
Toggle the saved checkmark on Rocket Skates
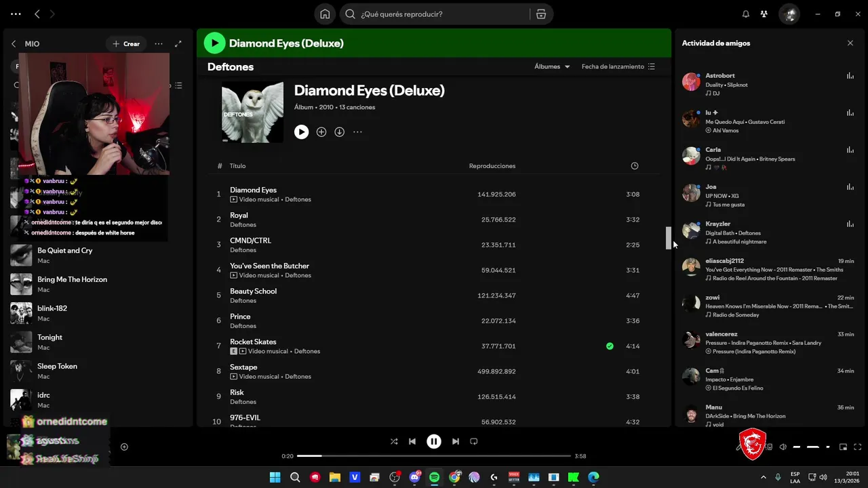coord(610,346)
